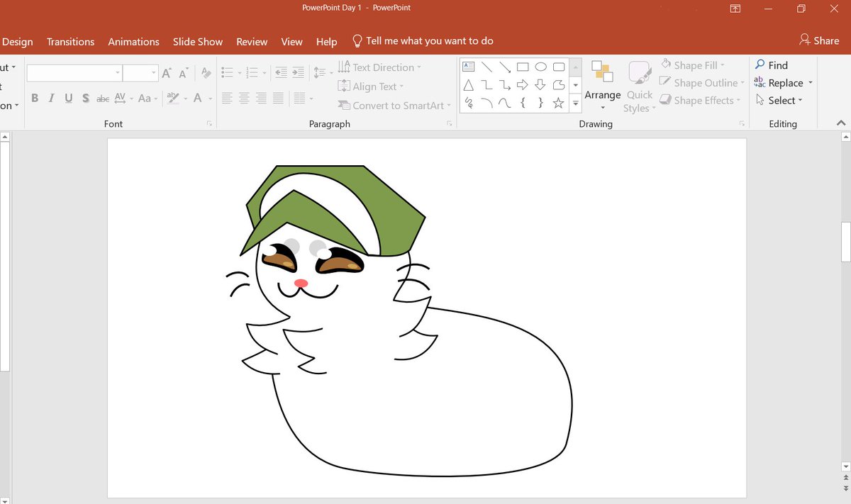
Task: Select the Left Brace shape
Action: [523, 103]
